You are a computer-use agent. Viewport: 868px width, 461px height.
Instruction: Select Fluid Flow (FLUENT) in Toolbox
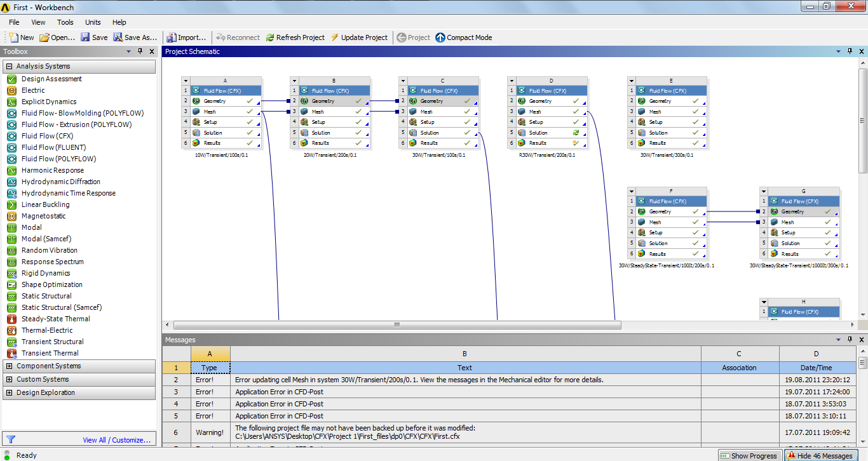(53, 147)
